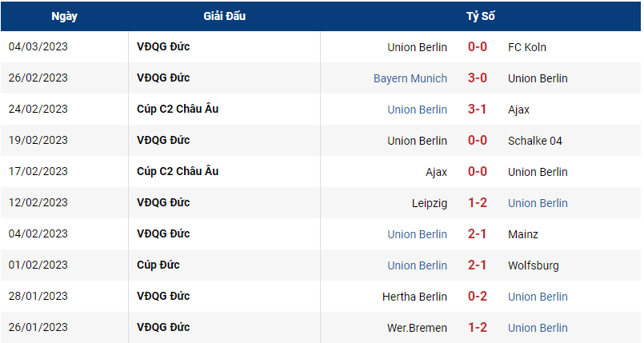The width and height of the screenshot is (644, 343).
Task: Open Union Berlin link in Hertha Berlin match
Action: point(538,297)
